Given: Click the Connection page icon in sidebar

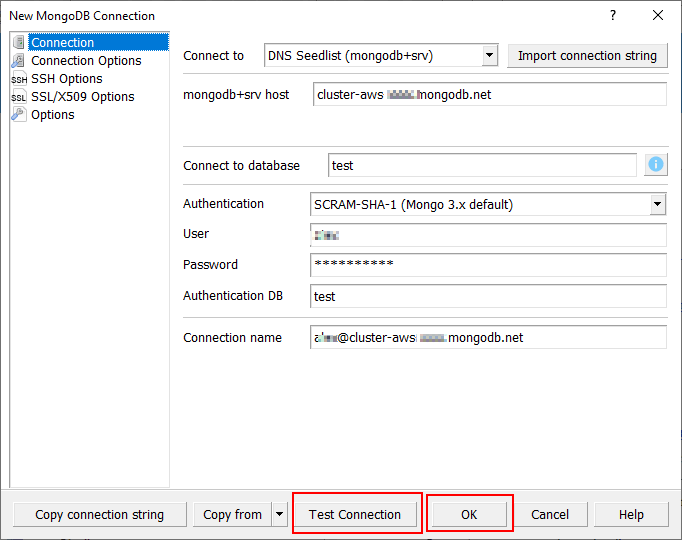Looking at the screenshot, I should [19, 42].
